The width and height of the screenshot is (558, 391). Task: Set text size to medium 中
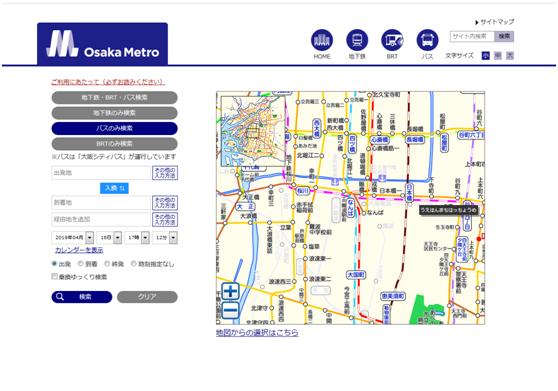pyautogui.click(x=498, y=56)
